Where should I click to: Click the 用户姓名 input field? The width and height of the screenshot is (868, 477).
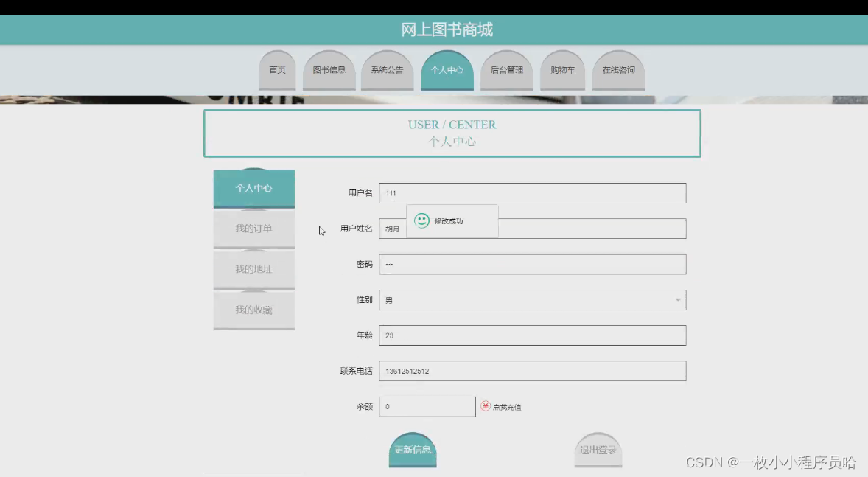[533, 229]
